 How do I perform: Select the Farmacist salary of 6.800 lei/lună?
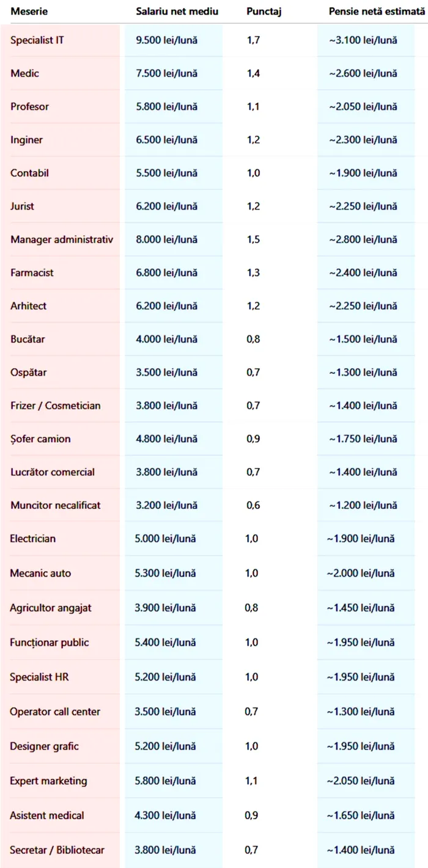click(x=166, y=272)
